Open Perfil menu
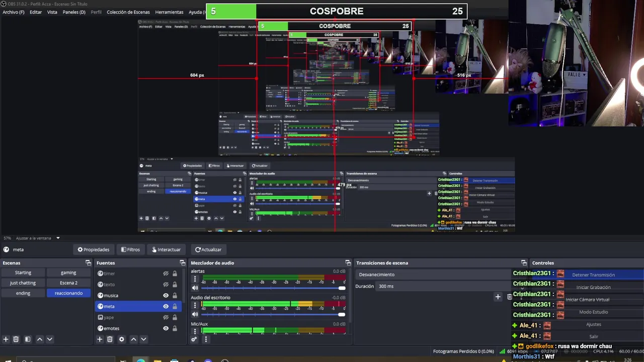The height and width of the screenshot is (362, 644). coord(96,12)
